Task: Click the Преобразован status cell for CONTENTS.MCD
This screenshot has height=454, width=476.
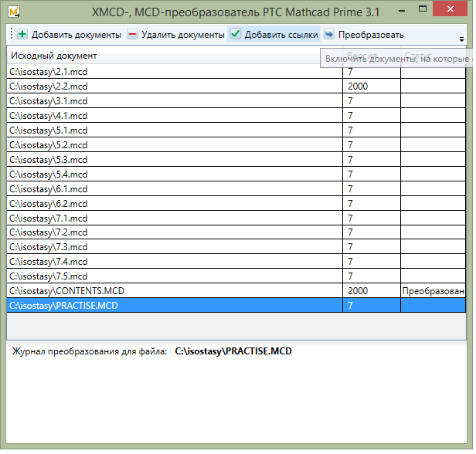Action: 433,290
